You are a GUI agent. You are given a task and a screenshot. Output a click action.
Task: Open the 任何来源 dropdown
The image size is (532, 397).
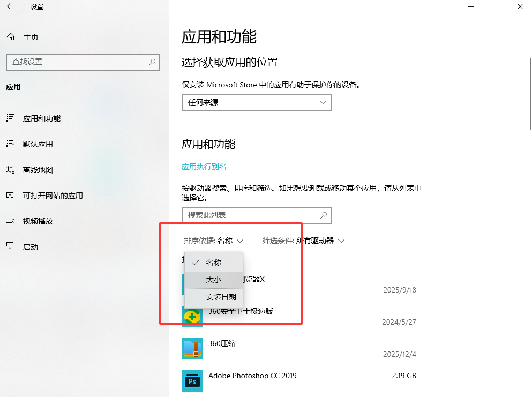[256, 102]
